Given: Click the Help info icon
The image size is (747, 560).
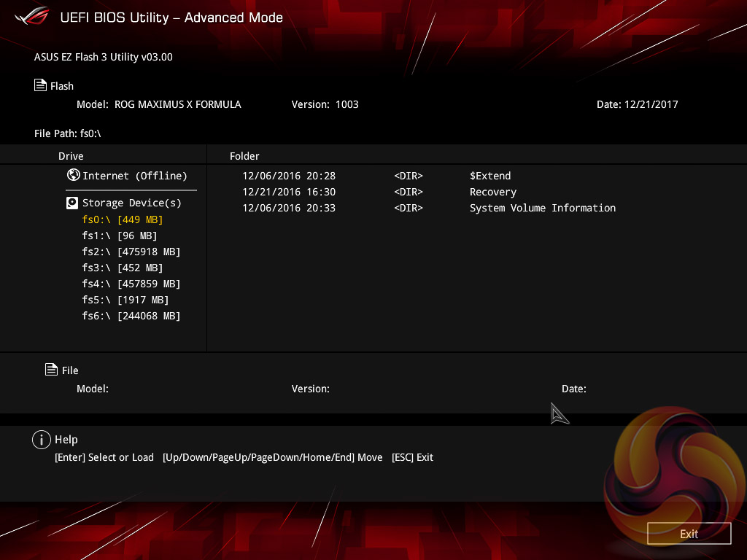Looking at the screenshot, I should coord(42,440).
